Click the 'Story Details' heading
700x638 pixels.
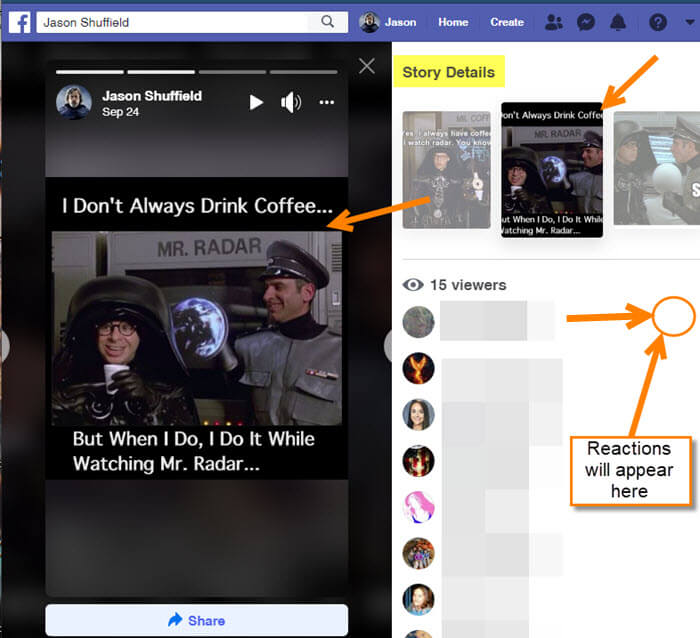click(x=449, y=72)
